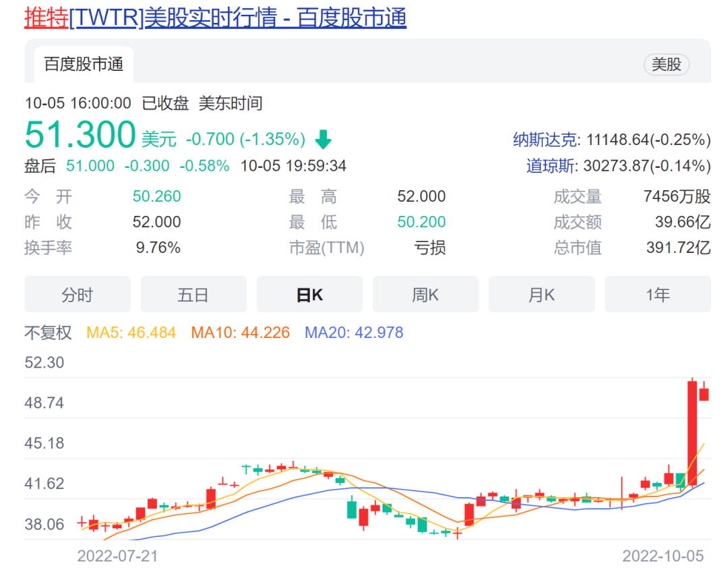Click the after-hours price 51.000
This screenshot has width=728, height=568.
pyautogui.click(x=90, y=166)
